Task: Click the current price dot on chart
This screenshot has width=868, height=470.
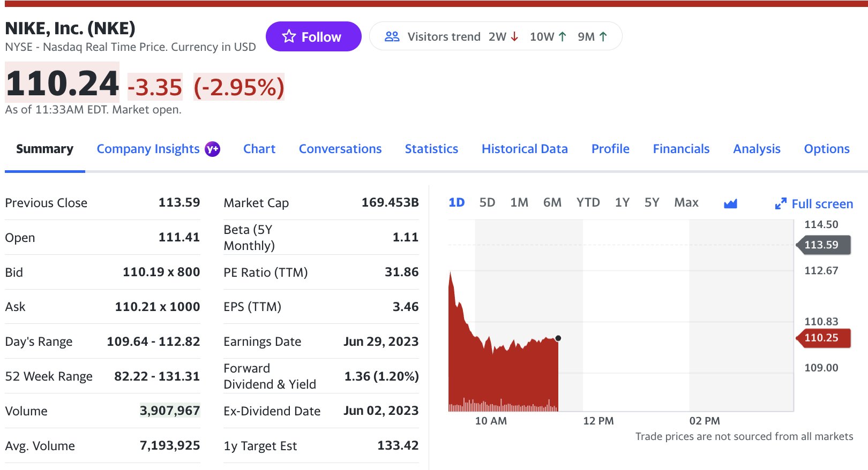Action: pos(558,338)
